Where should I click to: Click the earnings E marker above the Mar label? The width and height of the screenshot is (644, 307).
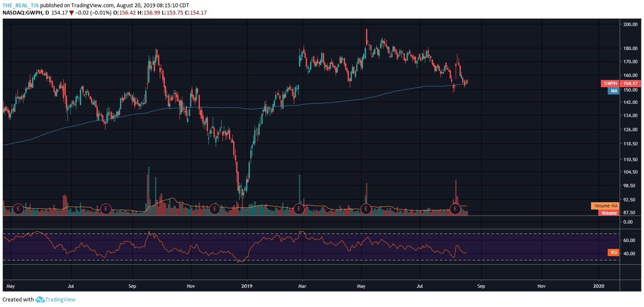tap(299, 209)
